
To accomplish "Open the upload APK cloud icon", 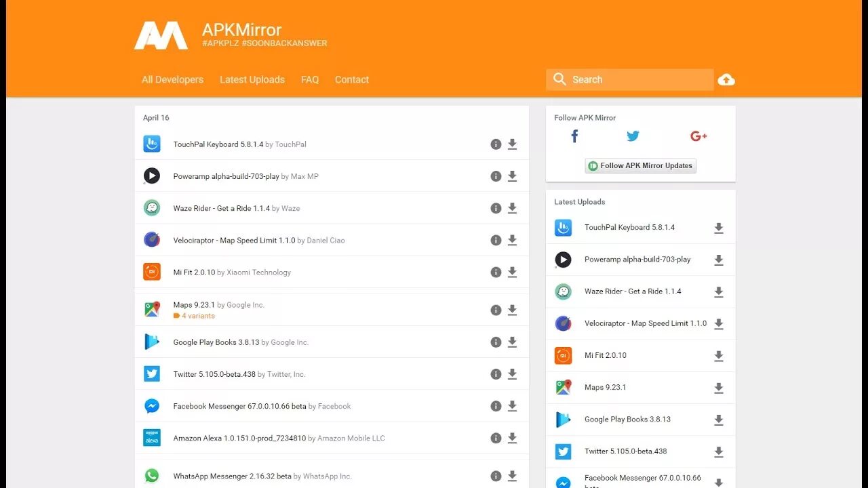I will pos(726,79).
